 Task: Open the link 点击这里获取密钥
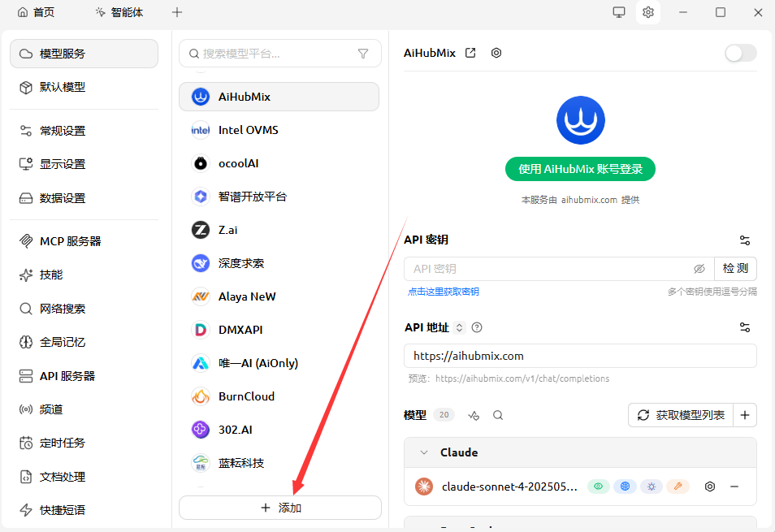444,292
